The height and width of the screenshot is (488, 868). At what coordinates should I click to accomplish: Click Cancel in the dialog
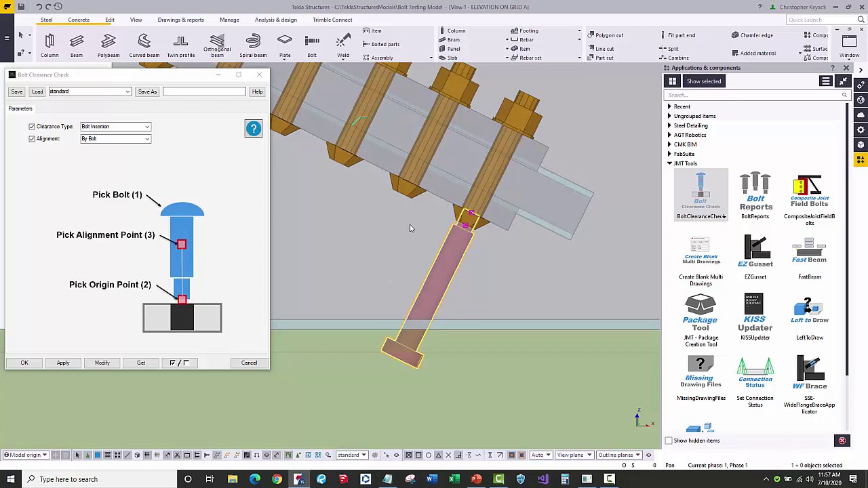[249, 363]
